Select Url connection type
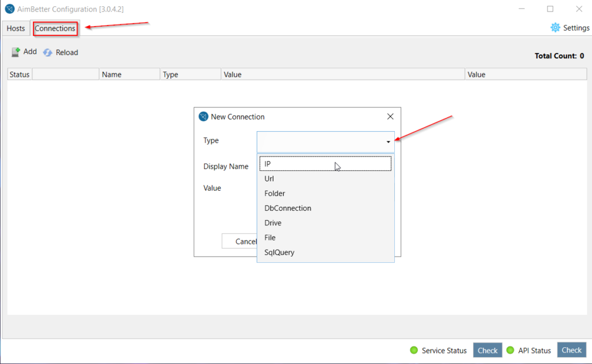The height and width of the screenshot is (364, 592). point(325,179)
